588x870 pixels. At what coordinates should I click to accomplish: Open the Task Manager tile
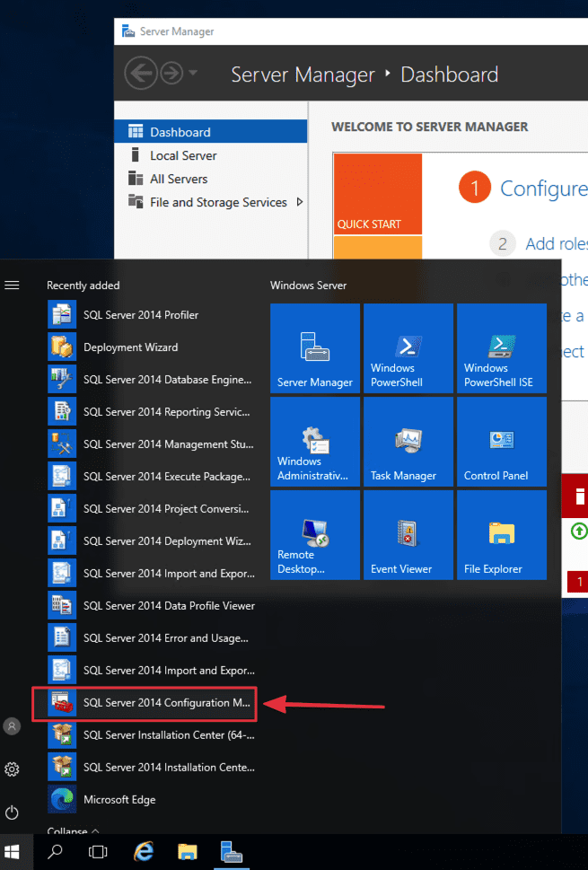[x=408, y=442]
